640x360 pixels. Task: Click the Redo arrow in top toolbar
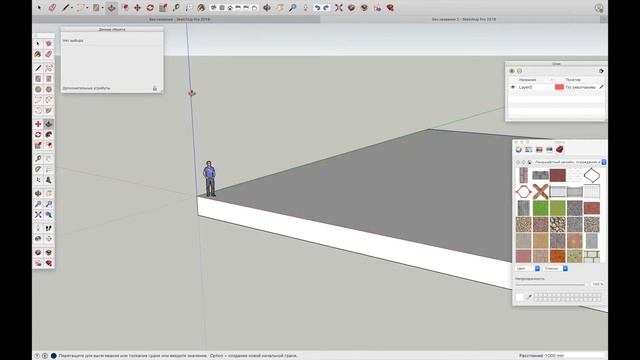(326, 7)
